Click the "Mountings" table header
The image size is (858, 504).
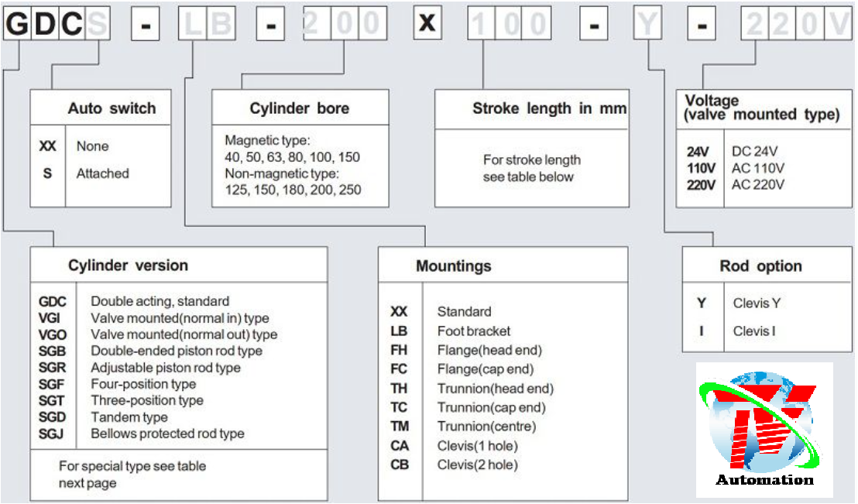[454, 266]
